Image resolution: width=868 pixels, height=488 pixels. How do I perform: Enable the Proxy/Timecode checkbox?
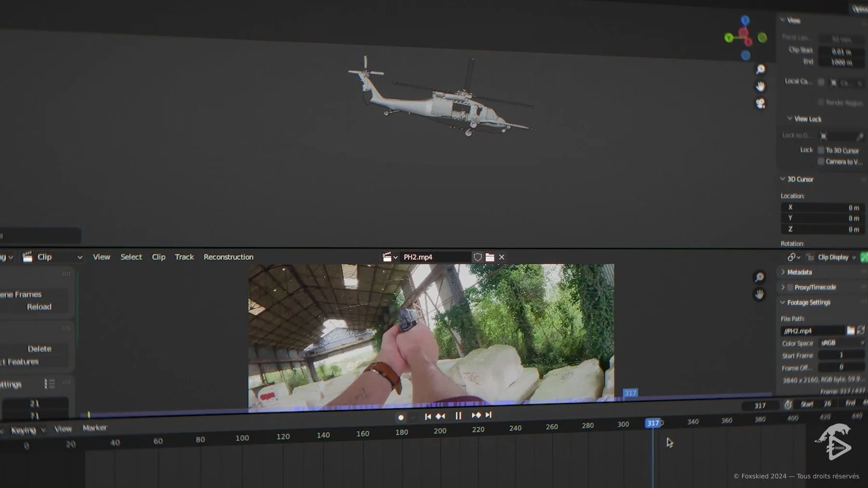click(x=790, y=287)
